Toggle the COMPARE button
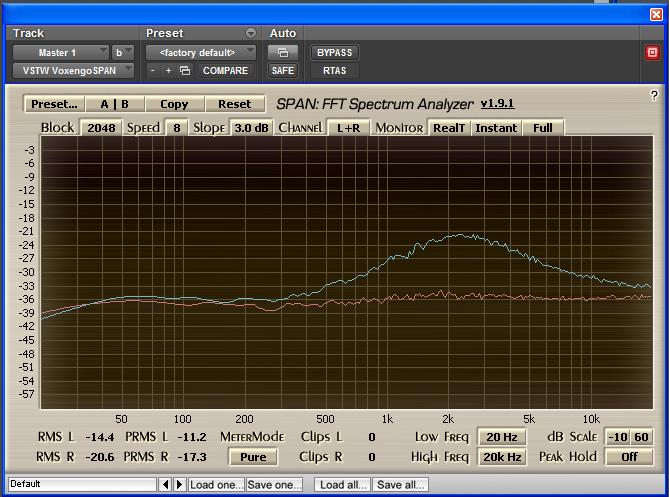 [x=225, y=70]
